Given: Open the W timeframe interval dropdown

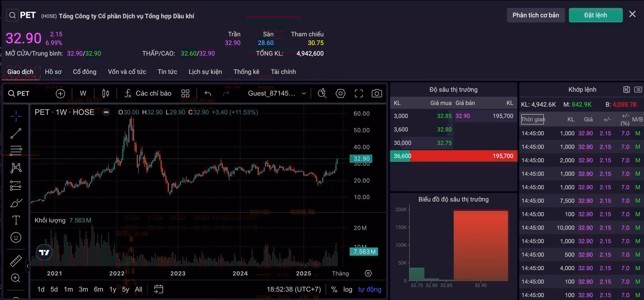Looking at the screenshot, I should pyautogui.click(x=83, y=94).
